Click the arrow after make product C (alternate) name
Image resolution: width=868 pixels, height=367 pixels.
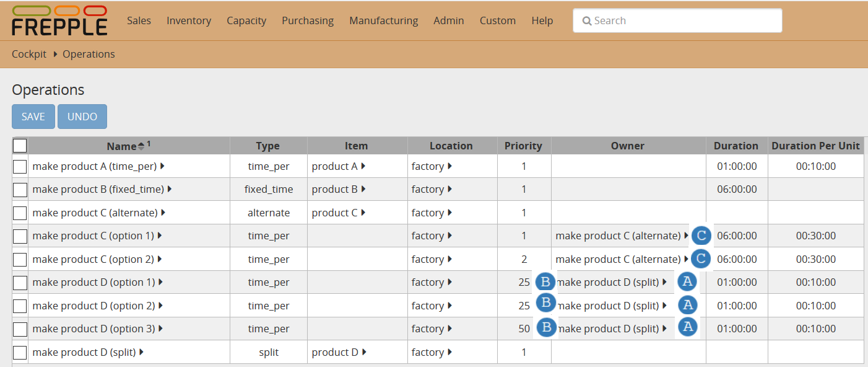163,213
